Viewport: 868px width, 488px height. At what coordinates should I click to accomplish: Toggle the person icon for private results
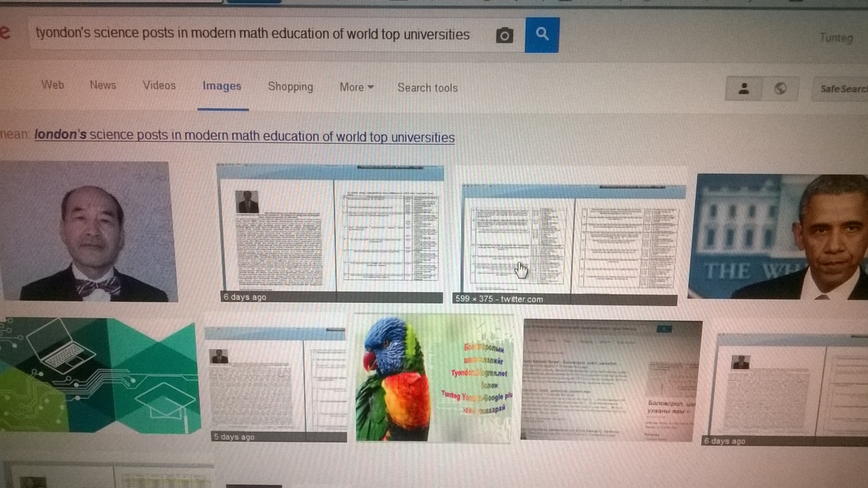(x=744, y=88)
